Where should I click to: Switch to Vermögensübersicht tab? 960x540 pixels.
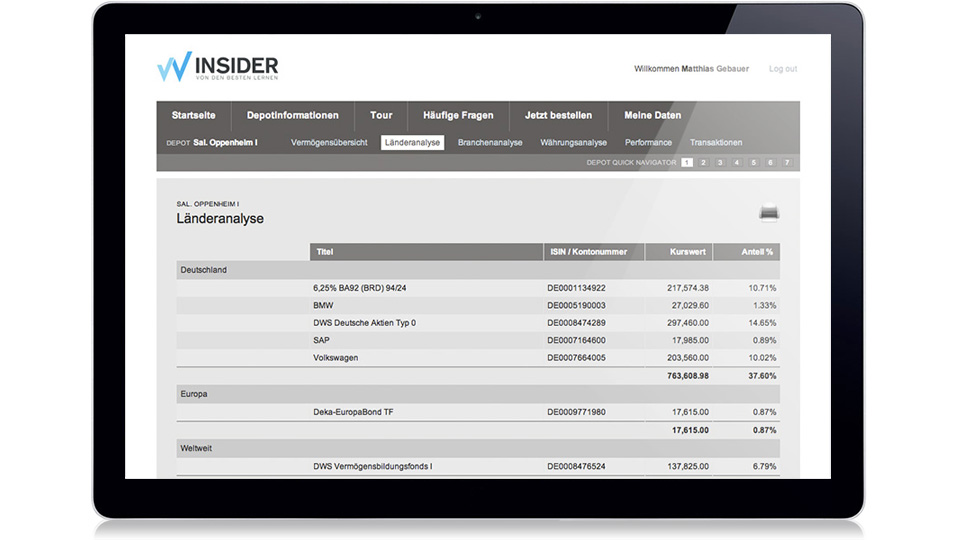329,143
